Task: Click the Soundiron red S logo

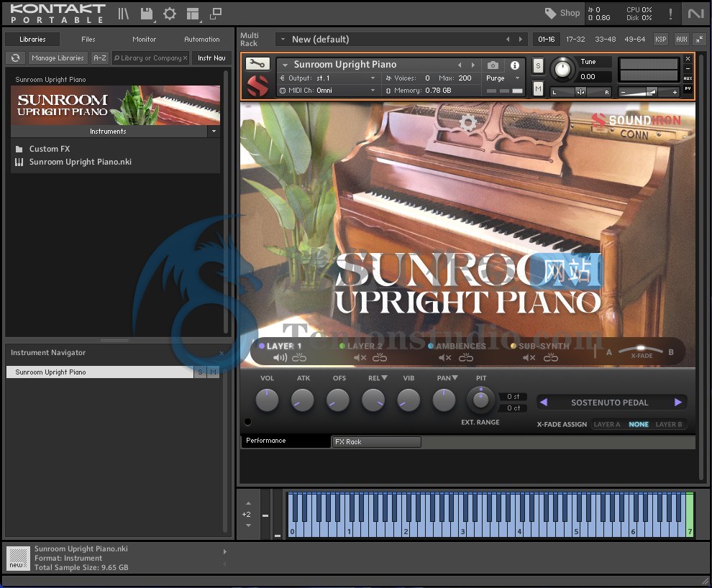Action: (x=258, y=86)
